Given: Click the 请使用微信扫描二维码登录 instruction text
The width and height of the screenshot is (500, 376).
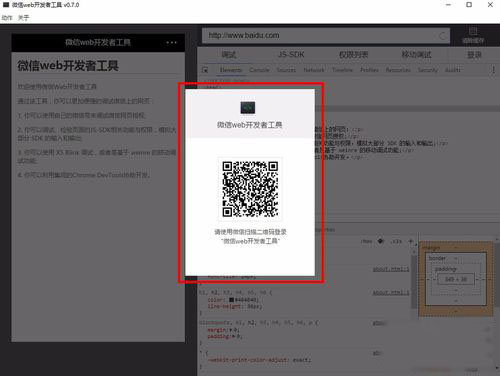Looking at the screenshot, I should [250, 232].
